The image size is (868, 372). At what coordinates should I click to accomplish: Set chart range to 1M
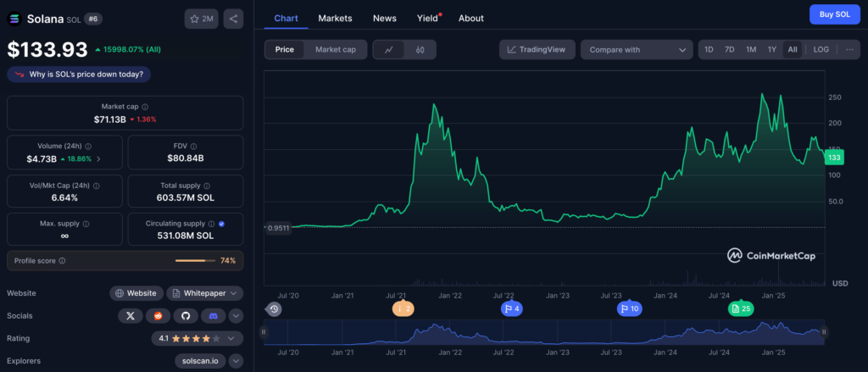click(x=751, y=49)
